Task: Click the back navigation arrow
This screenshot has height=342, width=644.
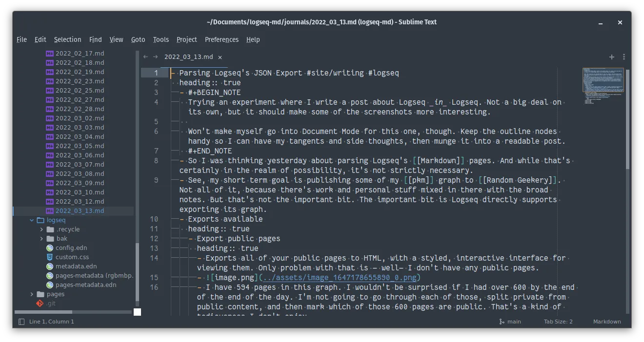Action: click(x=145, y=57)
